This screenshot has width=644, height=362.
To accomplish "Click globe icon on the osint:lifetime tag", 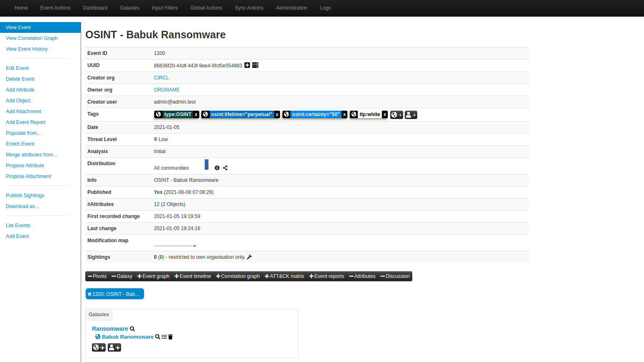I will (206, 114).
